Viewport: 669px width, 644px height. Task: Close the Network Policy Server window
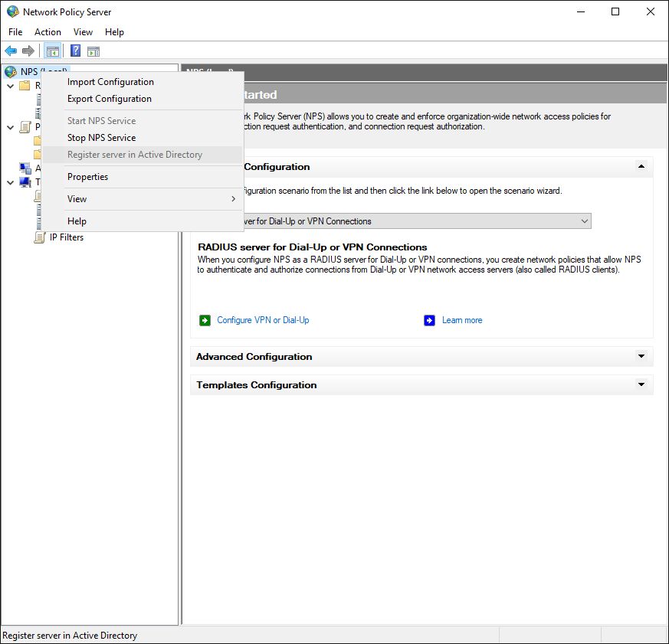click(651, 11)
